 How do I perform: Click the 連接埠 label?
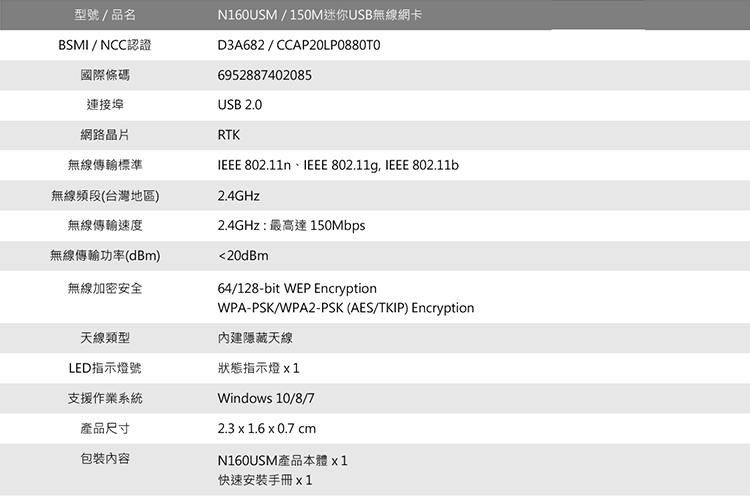click(x=105, y=105)
